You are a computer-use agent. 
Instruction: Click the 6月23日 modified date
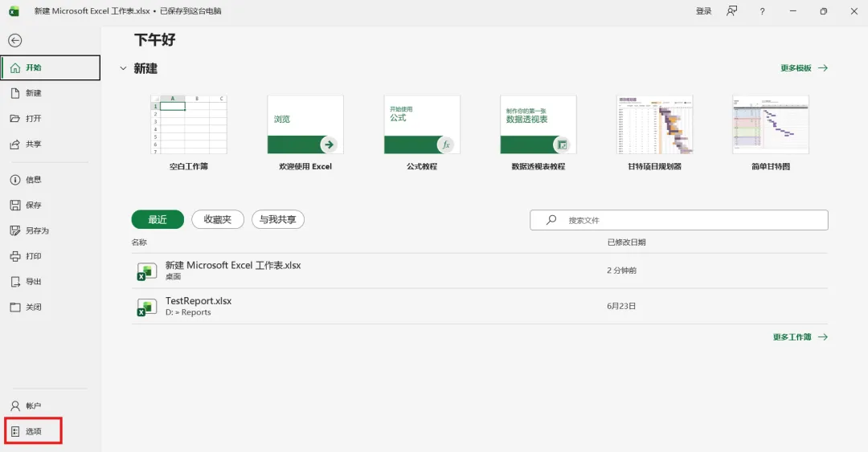point(621,306)
